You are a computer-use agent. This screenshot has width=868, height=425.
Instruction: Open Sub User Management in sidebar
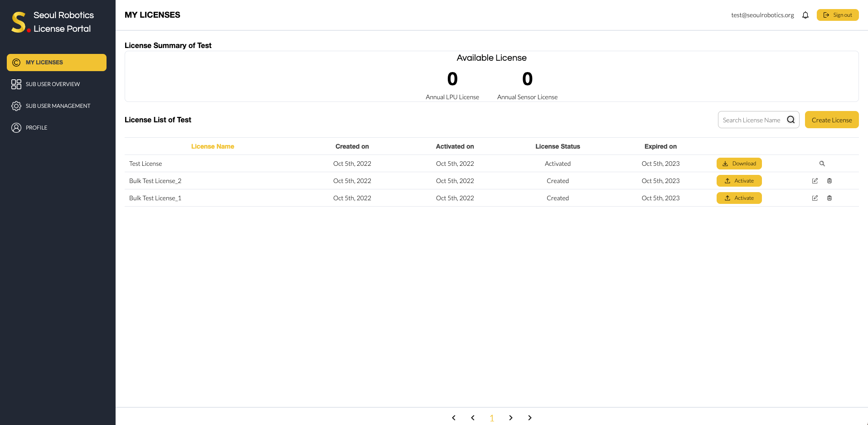(x=58, y=106)
